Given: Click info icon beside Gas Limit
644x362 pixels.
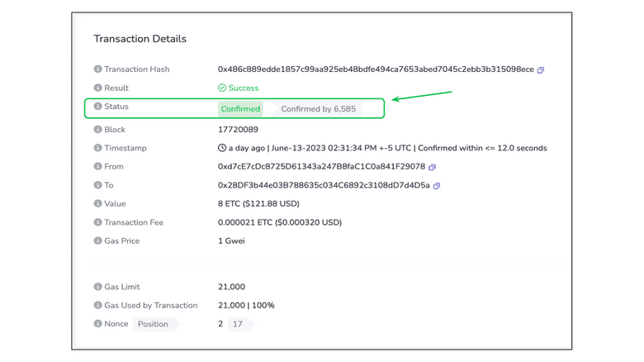Looking at the screenshot, I should pyautogui.click(x=97, y=287).
